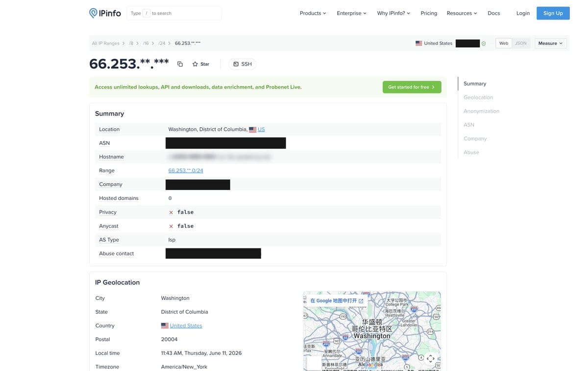The image size is (588, 371).
Task: Open the United States link in Geolocation
Action: [x=186, y=325]
